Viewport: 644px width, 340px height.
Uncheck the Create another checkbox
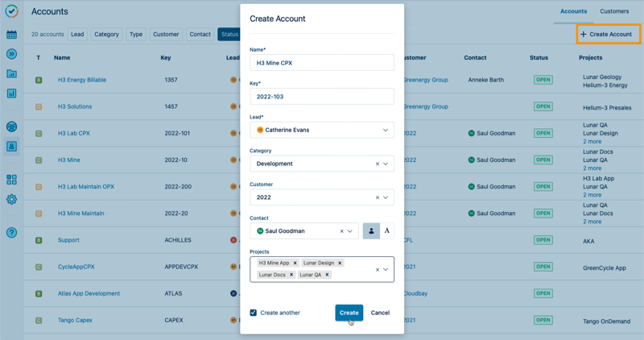coord(254,313)
